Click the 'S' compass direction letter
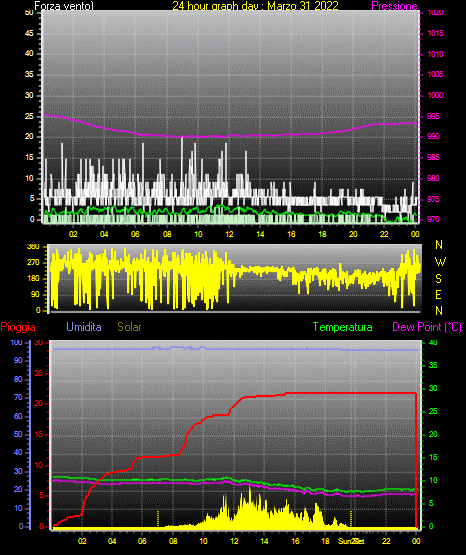Screen dimensions: 466x555 coord(438,279)
